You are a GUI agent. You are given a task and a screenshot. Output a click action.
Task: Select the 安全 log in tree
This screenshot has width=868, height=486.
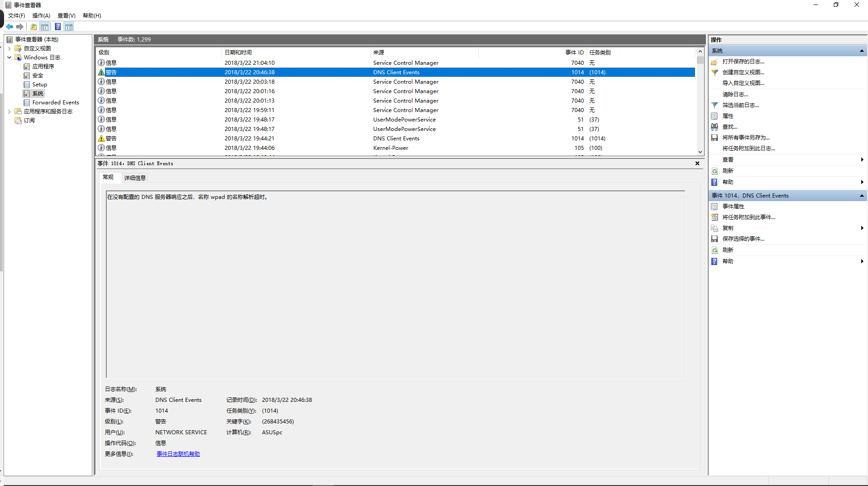click(x=38, y=76)
